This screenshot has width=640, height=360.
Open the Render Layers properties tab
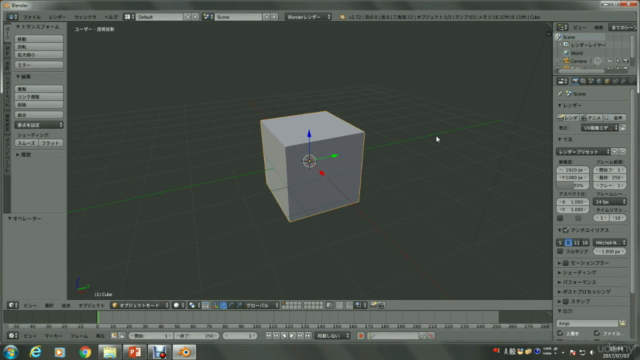coord(583,81)
